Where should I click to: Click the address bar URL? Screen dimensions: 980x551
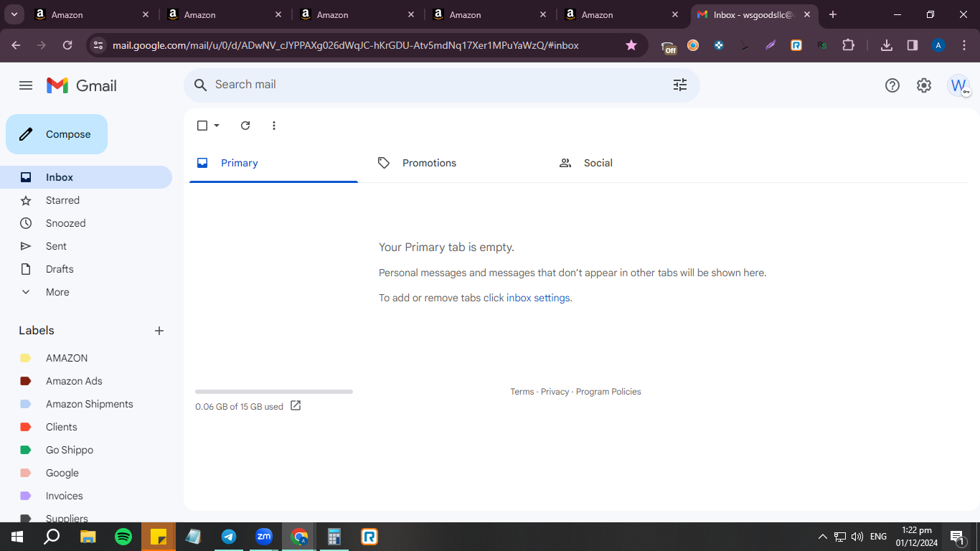coord(346,45)
